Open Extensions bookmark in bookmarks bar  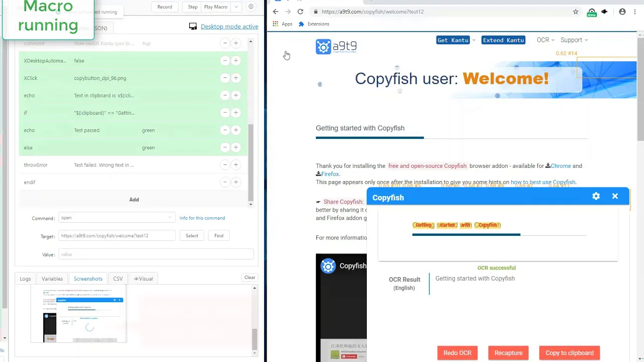pos(314,24)
